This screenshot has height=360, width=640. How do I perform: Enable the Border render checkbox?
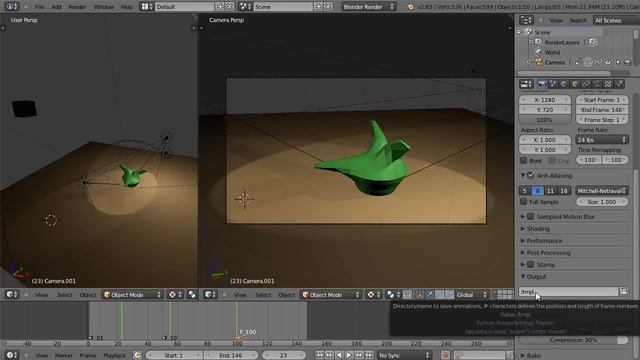pos(523,160)
